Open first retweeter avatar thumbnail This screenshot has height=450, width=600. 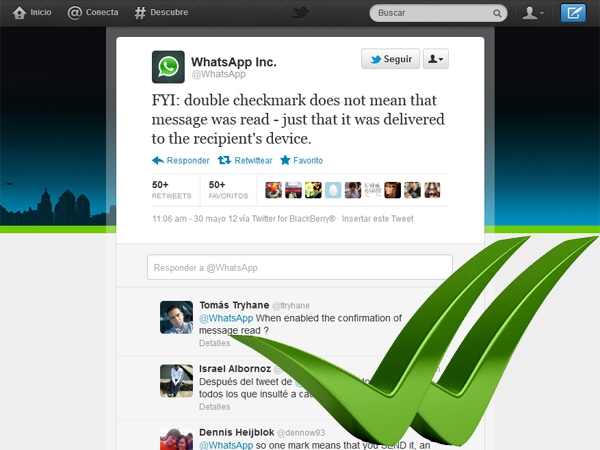(274, 190)
